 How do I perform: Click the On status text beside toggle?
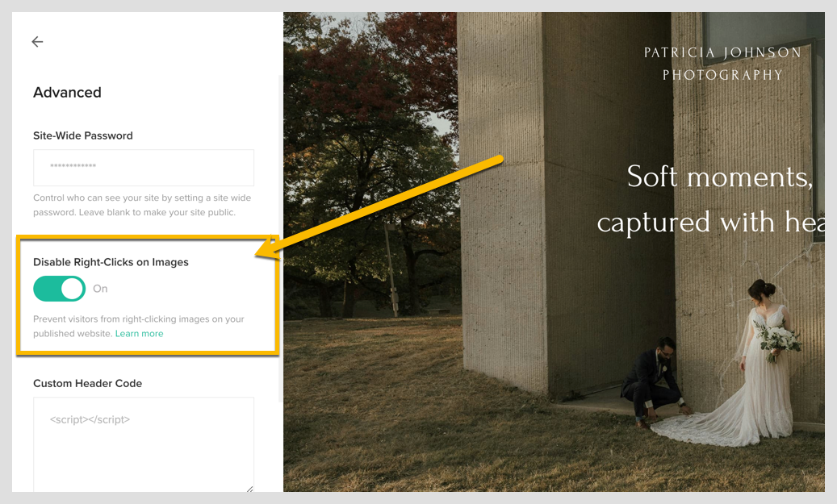point(100,289)
